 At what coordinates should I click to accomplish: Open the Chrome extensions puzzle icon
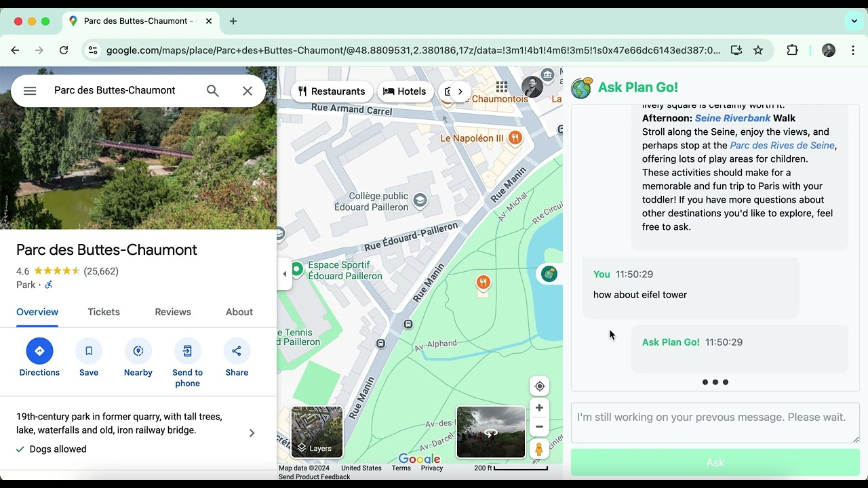(792, 50)
